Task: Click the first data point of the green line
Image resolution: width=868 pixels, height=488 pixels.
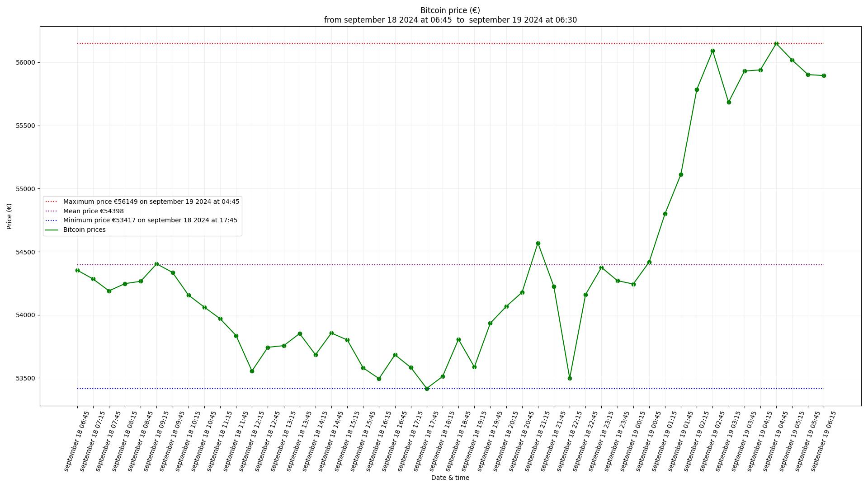Action: (77, 270)
